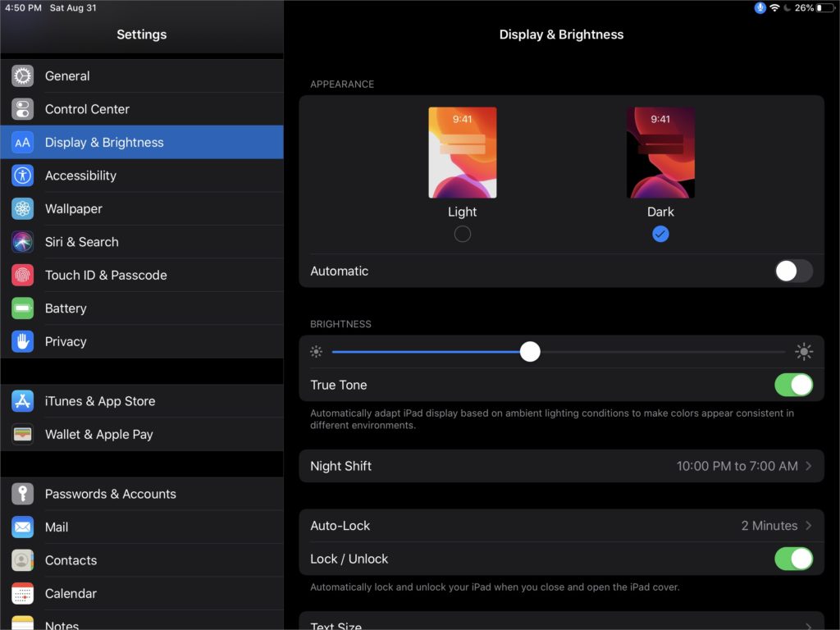Tap the Siri & Search icon
This screenshot has height=630, width=840.
click(23, 242)
